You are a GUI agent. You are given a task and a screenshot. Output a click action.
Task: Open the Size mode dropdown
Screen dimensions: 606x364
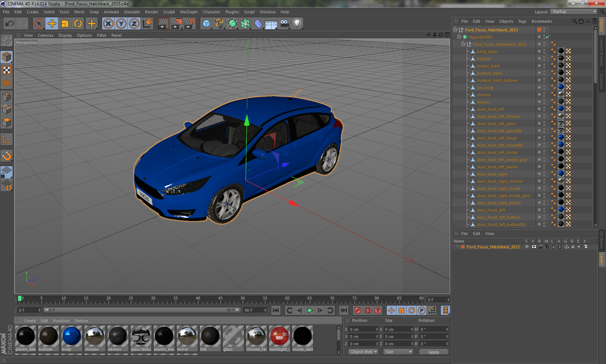click(398, 352)
